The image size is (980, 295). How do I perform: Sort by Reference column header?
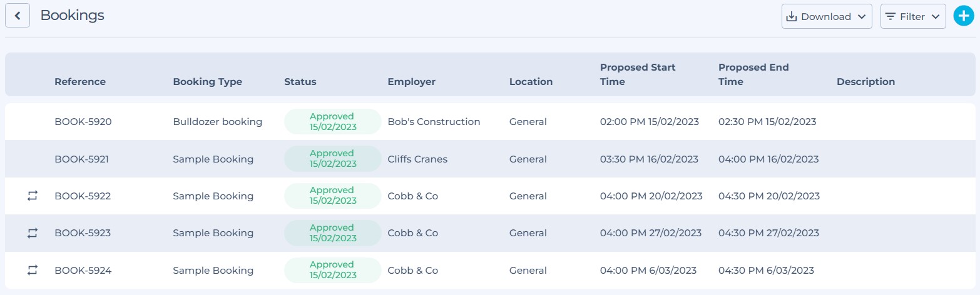click(80, 82)
